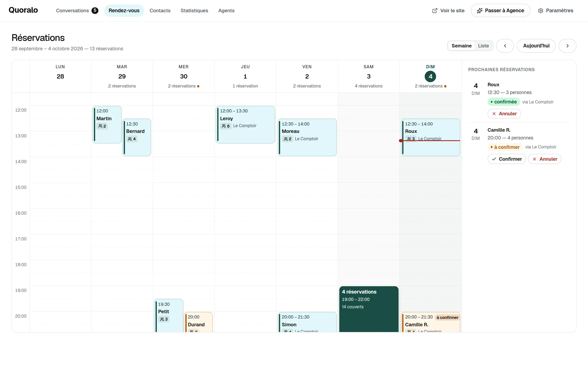Open Camille R. 20:00 calendar card
Image resolution: width=588 pixels, height=368 pixels.
point(431,322)
